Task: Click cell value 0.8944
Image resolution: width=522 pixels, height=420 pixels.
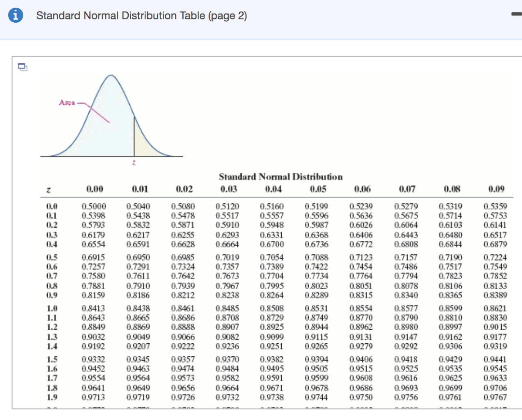Action: [x=316, y=327]
